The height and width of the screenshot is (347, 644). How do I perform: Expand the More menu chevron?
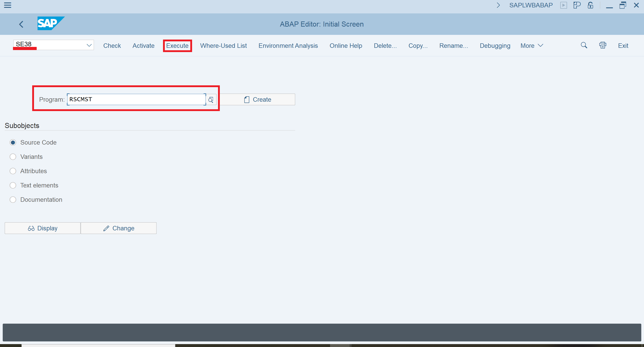(x=540, y=45)
